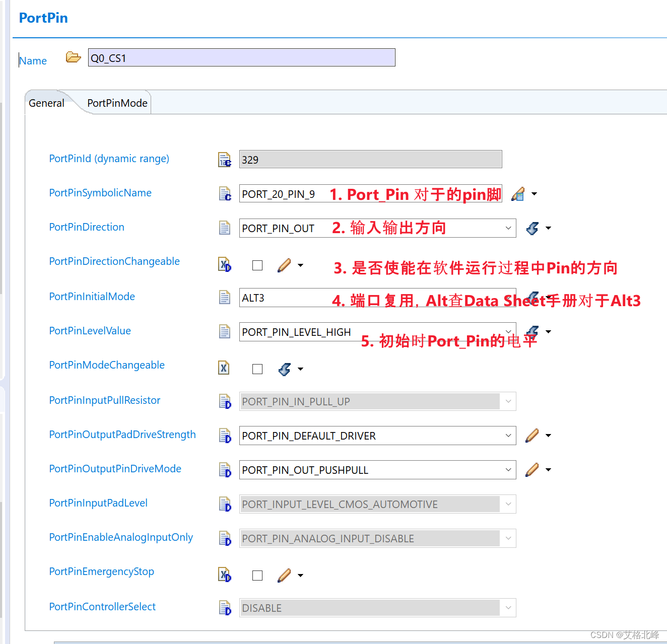Image resolution: width=667 pixels, height=644 pixels.
Task: Enable the PortPinEmergencyStop checkbox
Action: coord(257,575)
